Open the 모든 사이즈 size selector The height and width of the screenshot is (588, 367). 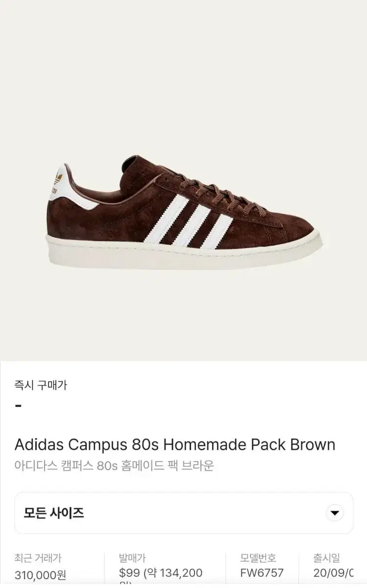click(184, 513)
